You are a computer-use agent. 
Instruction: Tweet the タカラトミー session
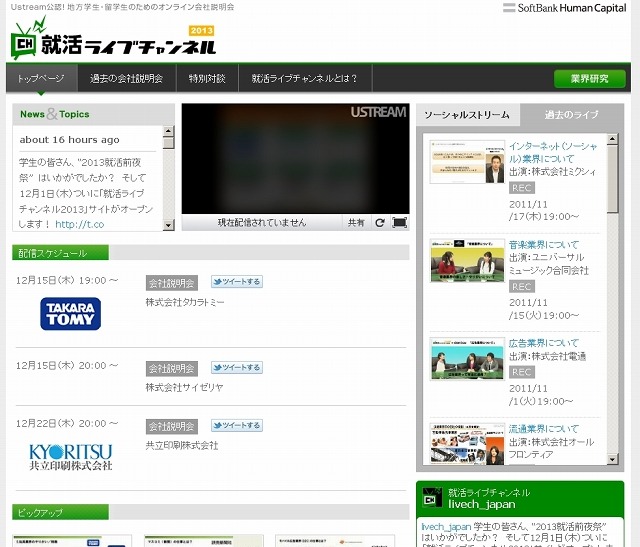click(237, 282)
